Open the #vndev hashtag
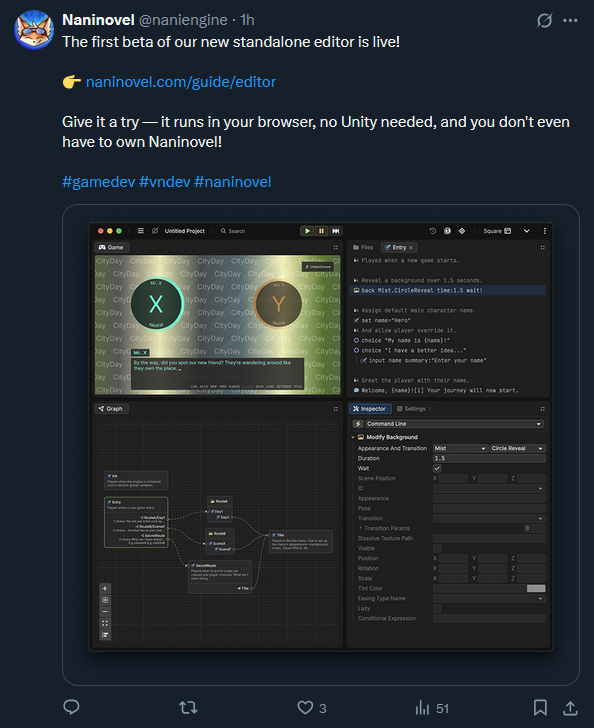Viewport: 594px width, 728px height. (x=164, y=182)
